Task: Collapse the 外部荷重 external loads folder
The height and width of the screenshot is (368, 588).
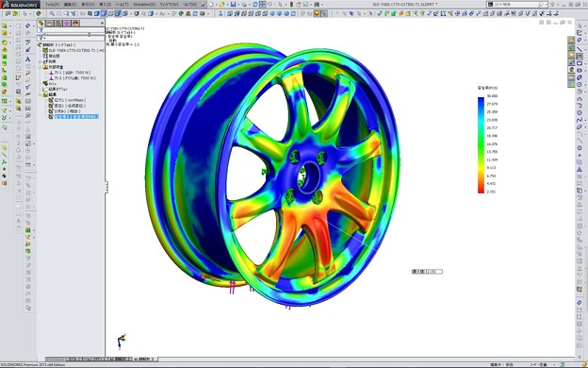Action: [41, 67]
